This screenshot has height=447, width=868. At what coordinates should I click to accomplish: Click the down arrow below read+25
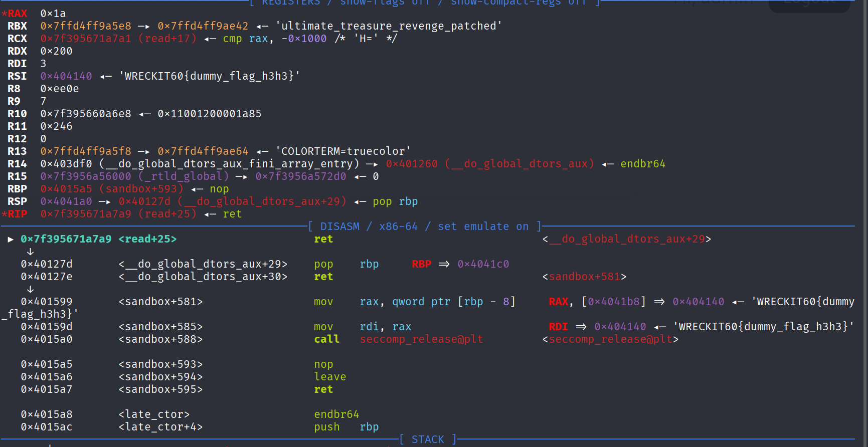[x=30, y=252]
